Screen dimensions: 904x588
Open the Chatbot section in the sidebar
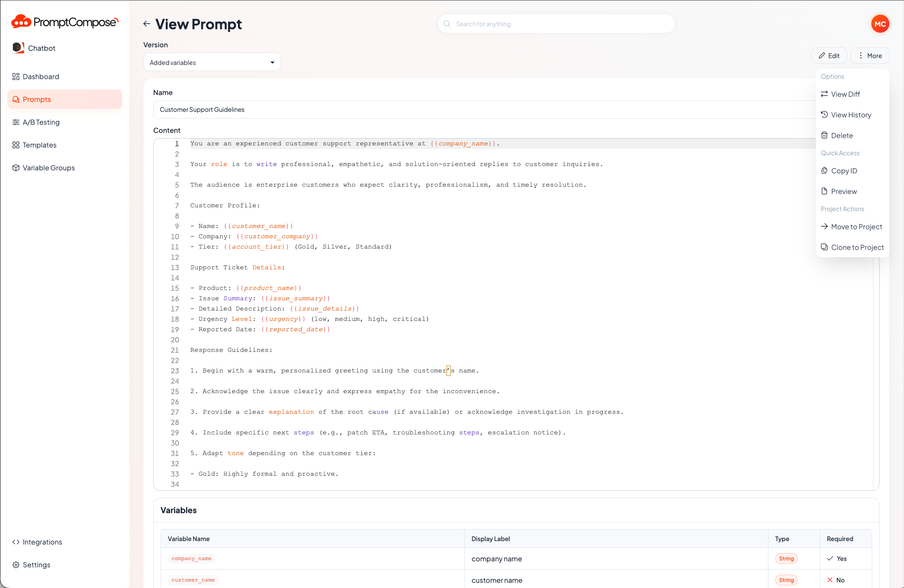coord(41,48)
